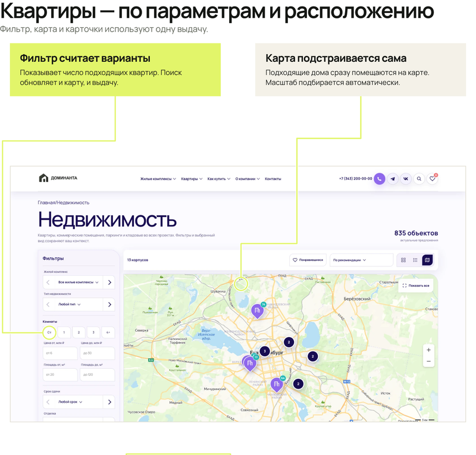This screenshot has width=476, height=455.
Task: Open the Telegram icon in header
Action: click(x=393, y=179)
